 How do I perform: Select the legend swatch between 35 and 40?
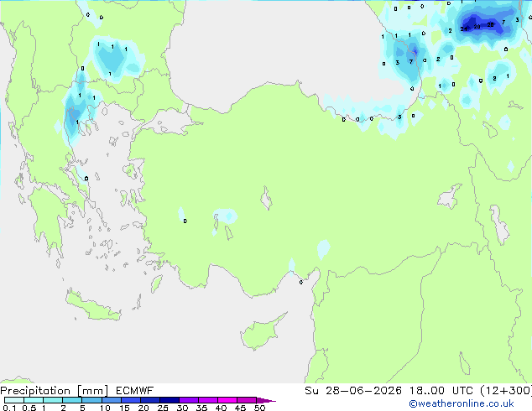[x=207, y=400]
